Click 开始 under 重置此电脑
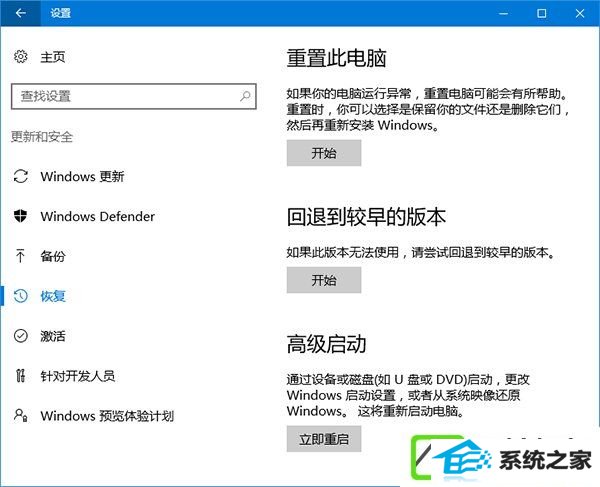Screen dimensions: 600x487 (x=324, y=153)
